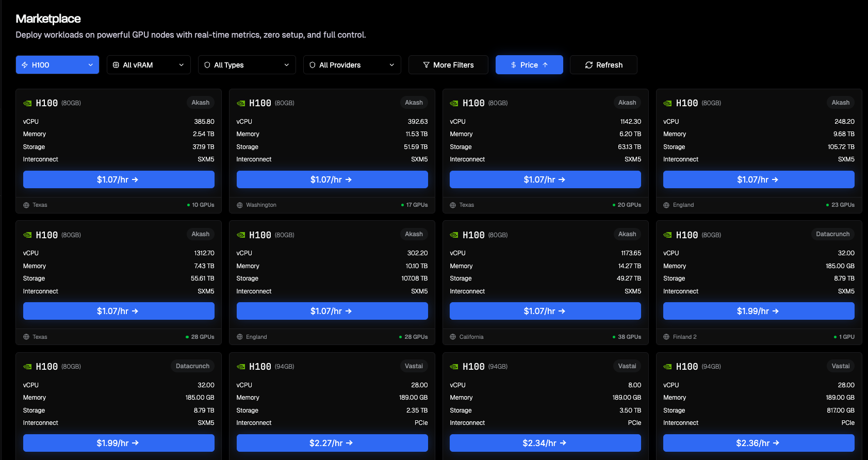
Task: Select the $2.27/hr Vastai H100 offer
Action: (x=332, y=443)
